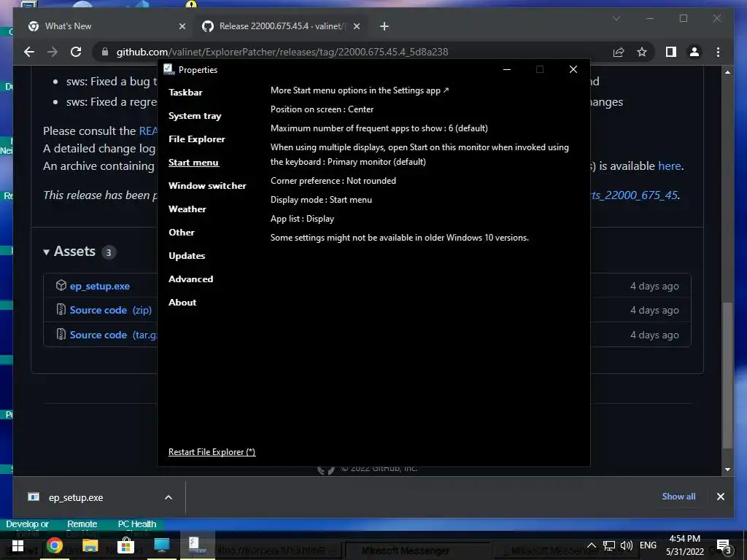Open Chrome three-dot menu
747x560 pixels.
718,52
